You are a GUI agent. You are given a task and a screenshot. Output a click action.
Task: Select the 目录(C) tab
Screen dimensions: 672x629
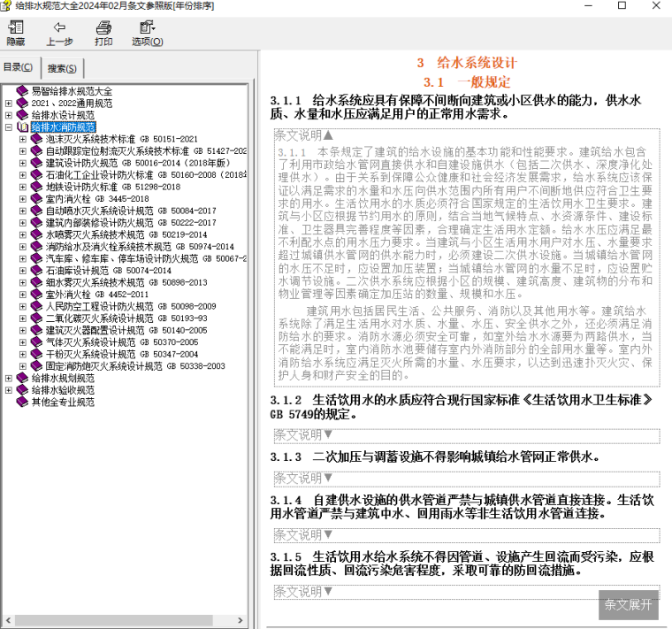click(x=19, y=68)
